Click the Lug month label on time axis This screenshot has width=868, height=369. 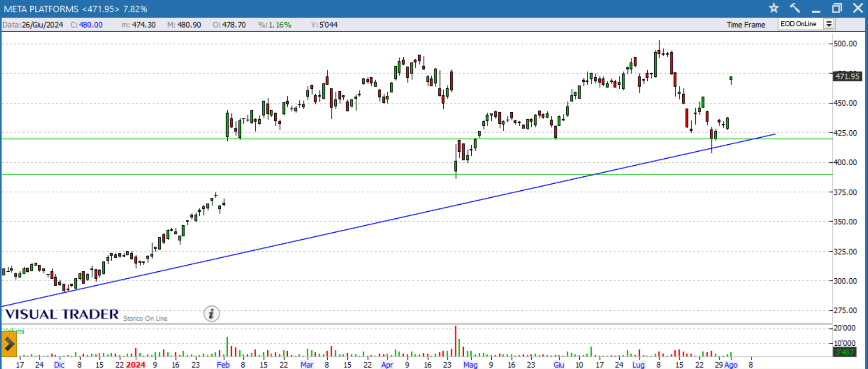click(638, 365)
